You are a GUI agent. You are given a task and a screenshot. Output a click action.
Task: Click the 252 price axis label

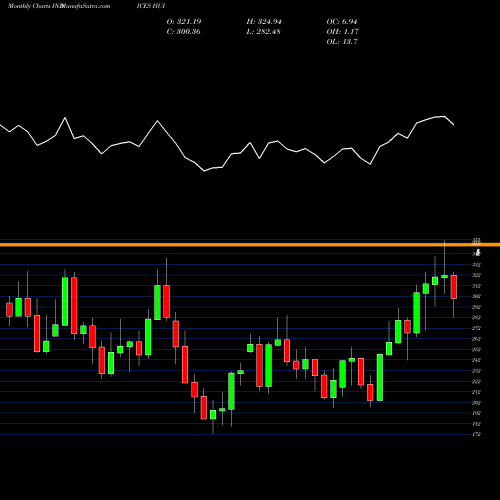pos(476,350)
